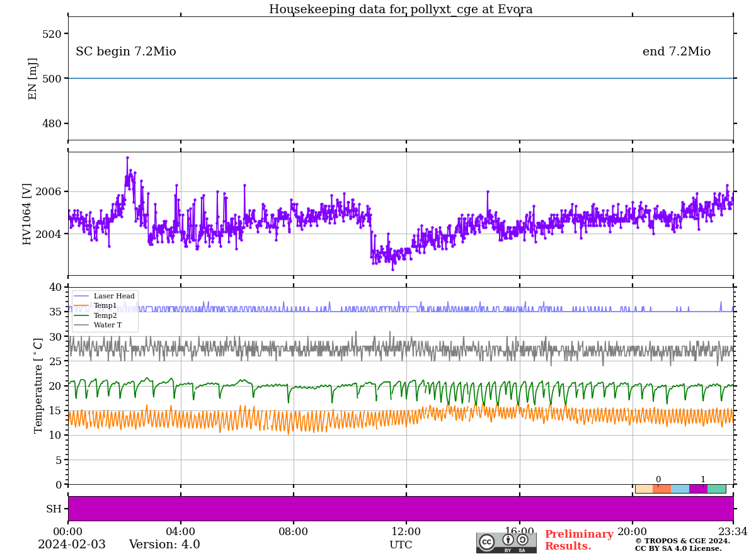Click the 480 tick on EN axis
The height and width of the screenshot is (554, 756).
(x=52, y=123)
